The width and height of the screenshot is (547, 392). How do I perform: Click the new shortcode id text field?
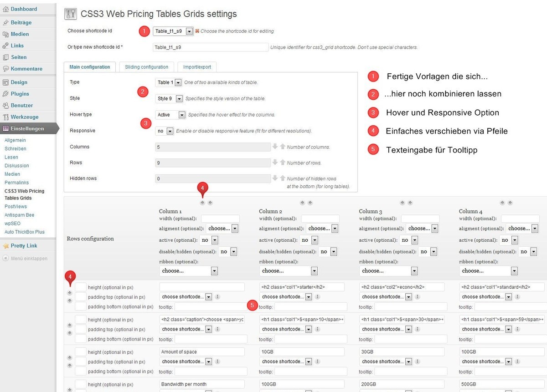click(x=211, y=47)
